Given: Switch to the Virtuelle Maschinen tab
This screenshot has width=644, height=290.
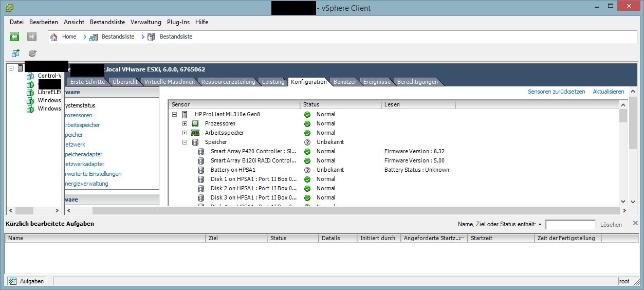Looking at the screenshot, I should [x=169, y=82].
